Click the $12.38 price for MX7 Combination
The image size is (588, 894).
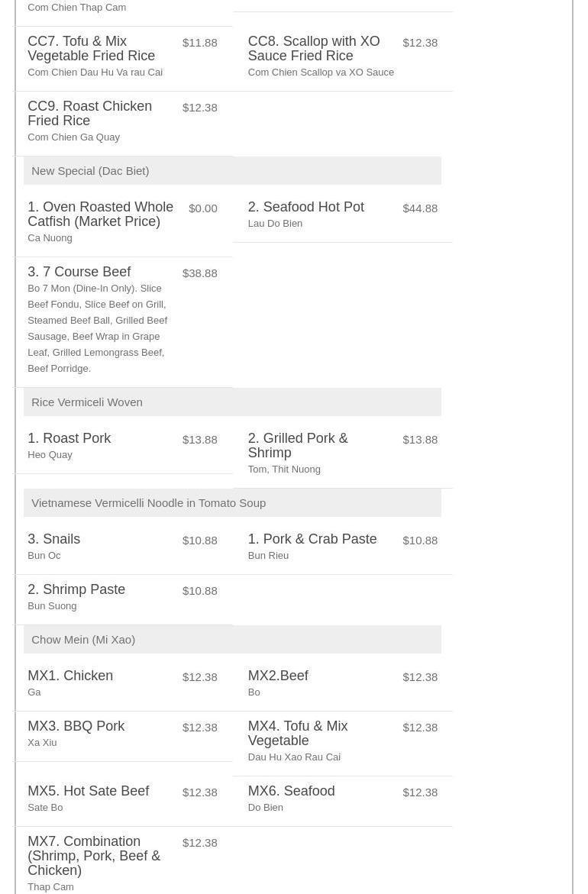click(x=199, y=843)
